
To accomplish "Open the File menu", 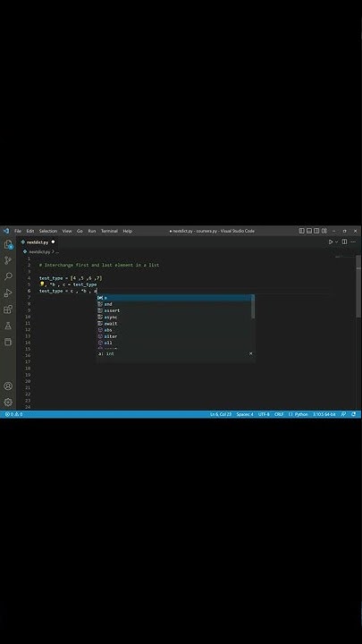I will pyautogui.click(x=18, y=232).
